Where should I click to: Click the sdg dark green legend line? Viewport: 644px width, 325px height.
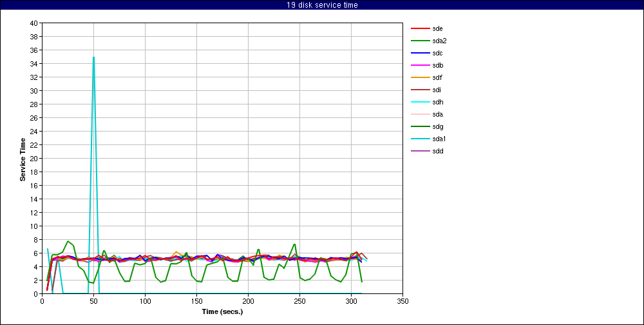point(419,126)
